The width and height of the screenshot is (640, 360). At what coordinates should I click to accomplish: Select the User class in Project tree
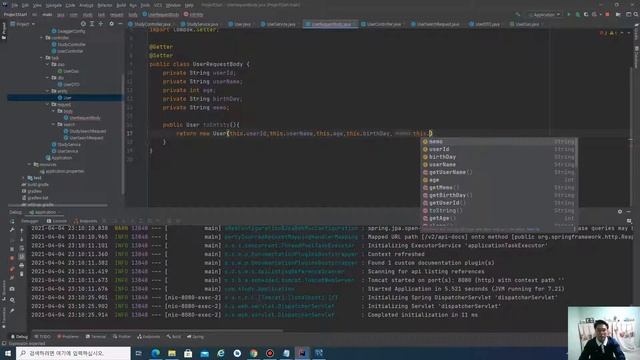point(64,98)
